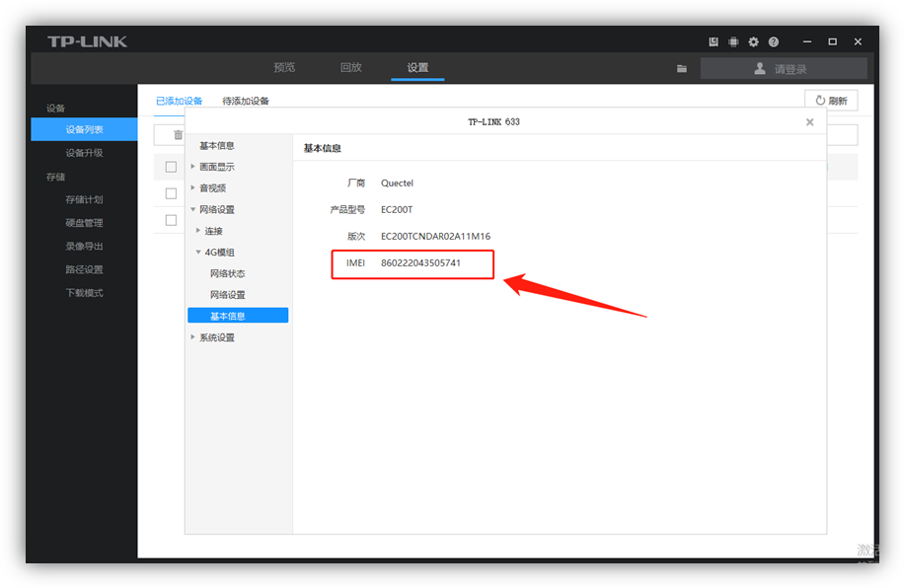The width and height of the screenshot is (904, 588).
Task: Maximize the TP-LINK window
Action: 833,41
